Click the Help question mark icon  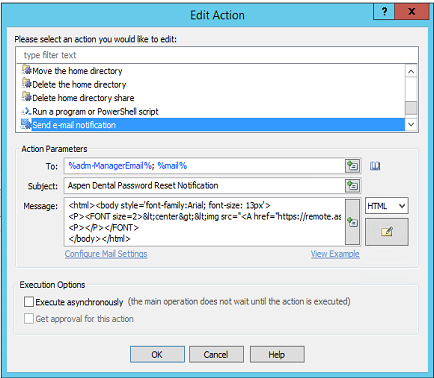[x=384, y=12]
